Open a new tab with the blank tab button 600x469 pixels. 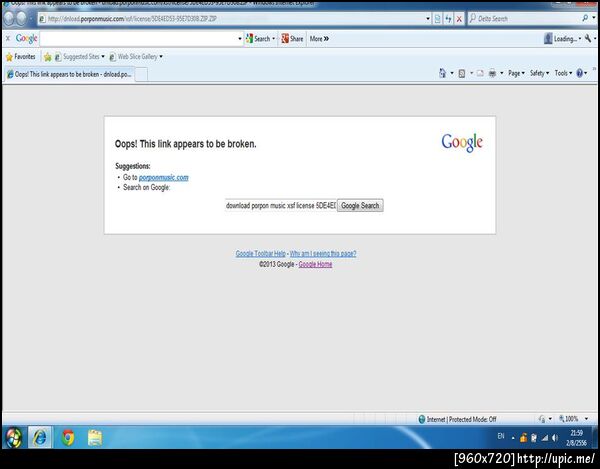pos(141,74)
